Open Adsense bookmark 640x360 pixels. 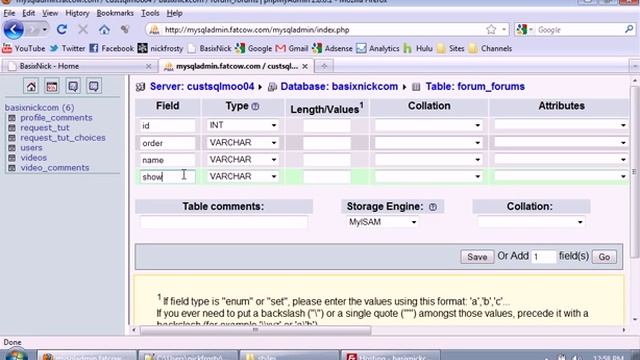coord(332,48)
